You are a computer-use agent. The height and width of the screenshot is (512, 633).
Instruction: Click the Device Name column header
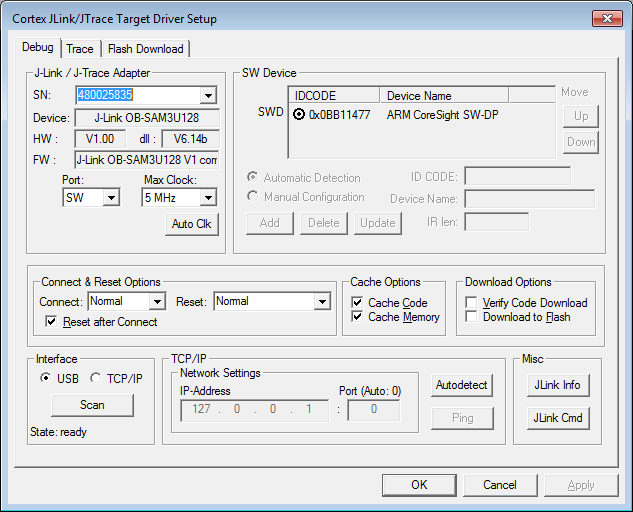pos(444,95)
